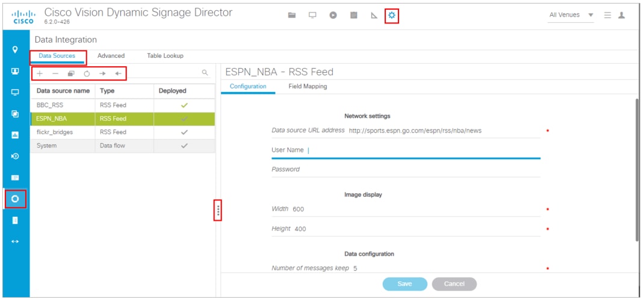The image size is (644, 302).
Task: Click the Data source URL address field
Action: click(x=406, y=131)
